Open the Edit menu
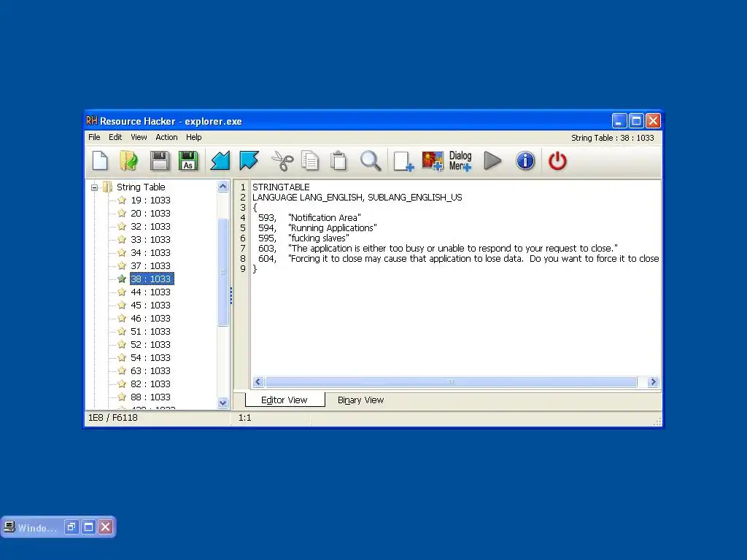 click(115, 137)
